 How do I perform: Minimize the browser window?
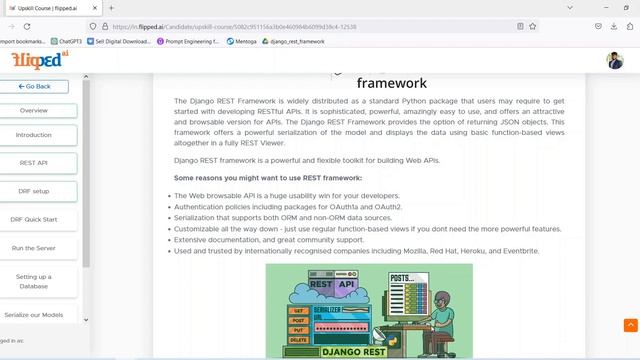606,8
